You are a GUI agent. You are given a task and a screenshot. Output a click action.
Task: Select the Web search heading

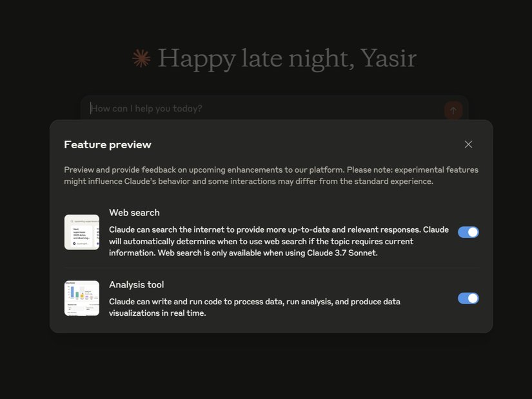(134, 213)
